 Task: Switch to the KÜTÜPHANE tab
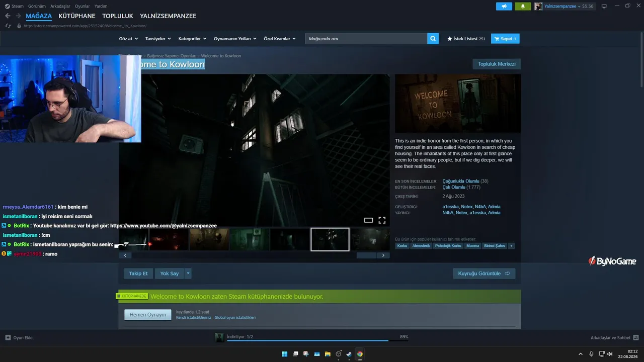pyautogui.click(x=77, y=16)
